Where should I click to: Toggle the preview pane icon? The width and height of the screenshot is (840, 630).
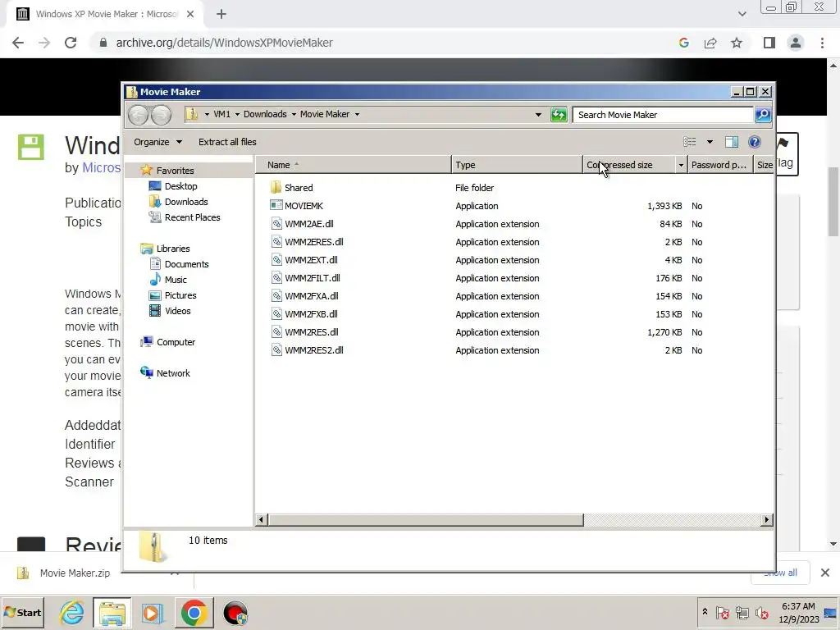click(731, 142)
